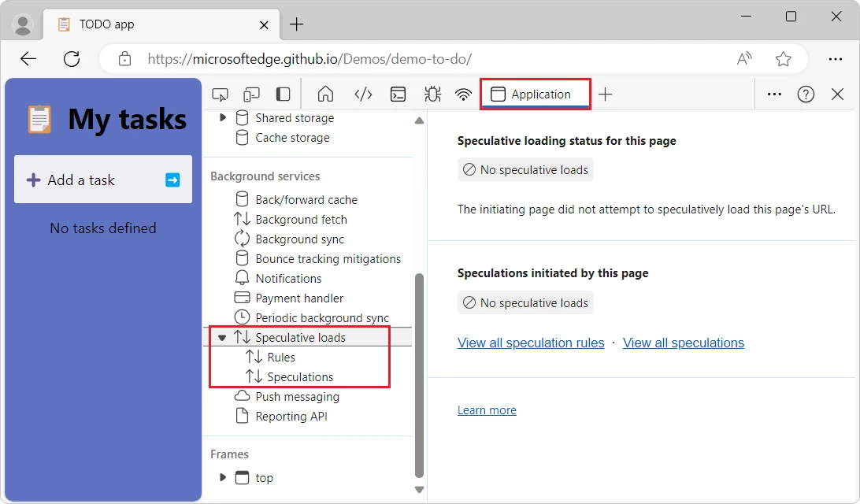860x504 pixels.
Task: Open the browser Settings and more menu
Action: (836, 59)
